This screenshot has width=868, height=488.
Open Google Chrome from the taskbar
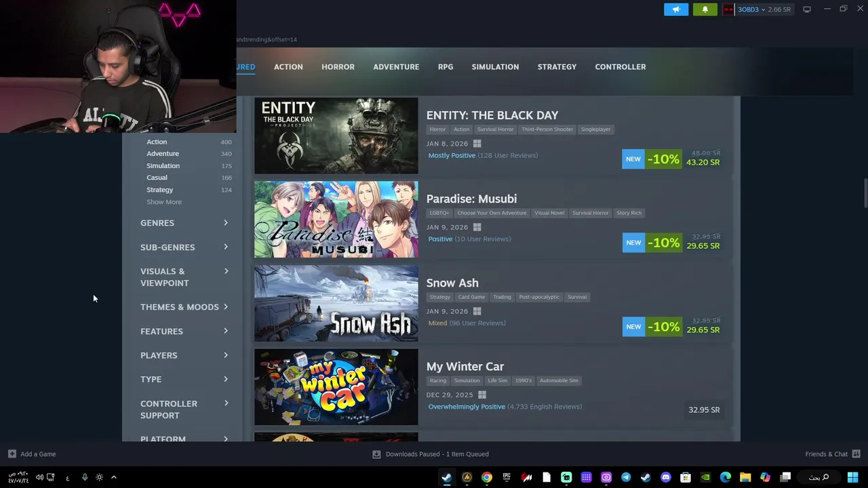pyautogui.click(x=487, y=477)
